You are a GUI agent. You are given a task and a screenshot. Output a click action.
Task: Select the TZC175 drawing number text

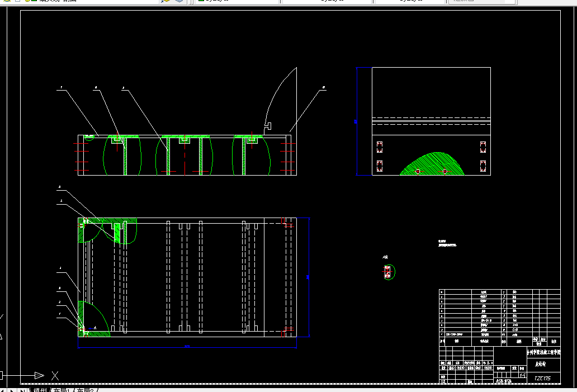point(542,378)
